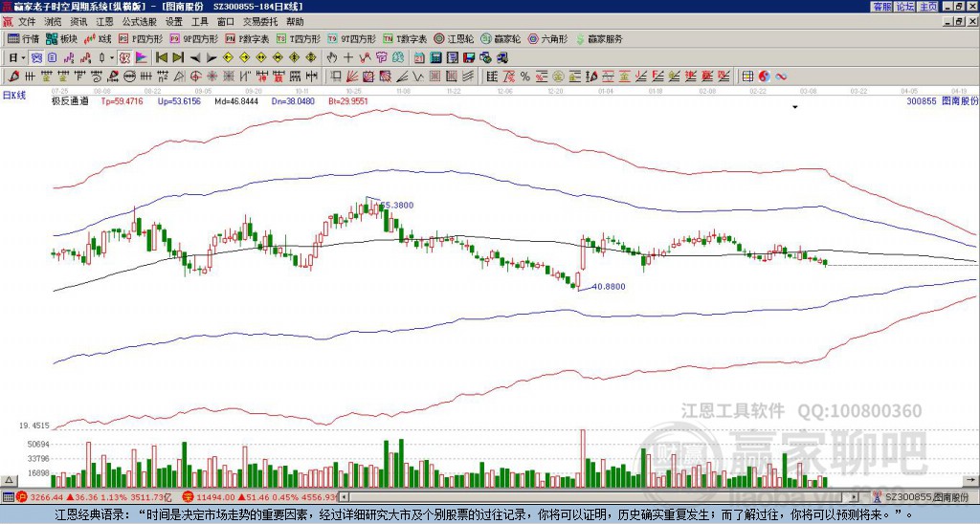Image resolution: width=980 pixels, height=524 pixels.
Task: Select the hand pan tool
Action: tap(332, 58)
